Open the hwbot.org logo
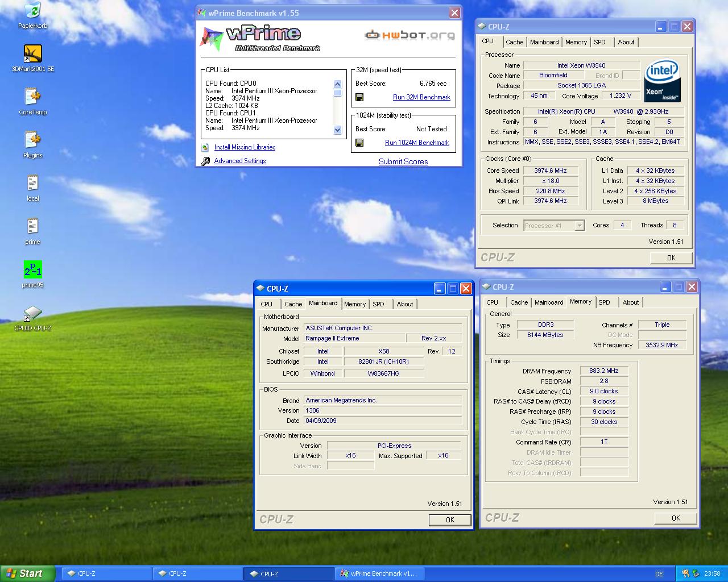728x582 pixels. pyautogui.click(x=409, y=35)
